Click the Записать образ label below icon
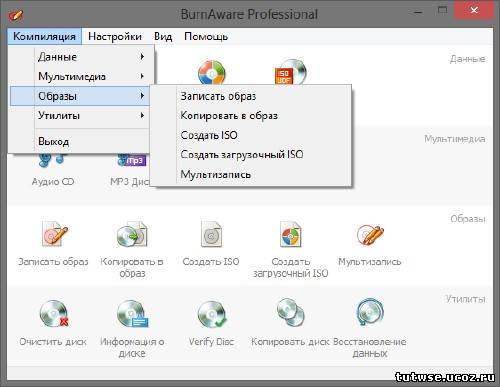 coord(53,262)
